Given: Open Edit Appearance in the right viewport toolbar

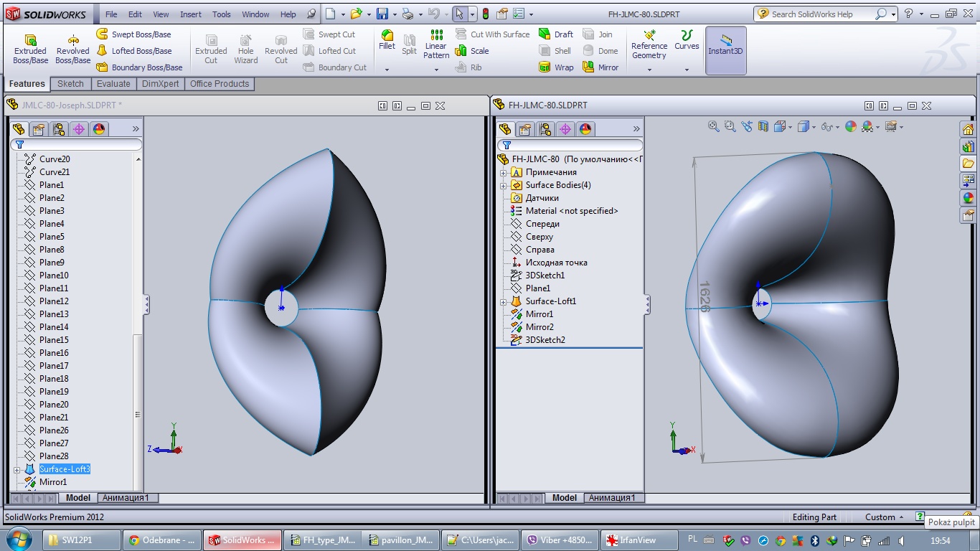Looking at the screenshot, I should (x=851, y=126).
